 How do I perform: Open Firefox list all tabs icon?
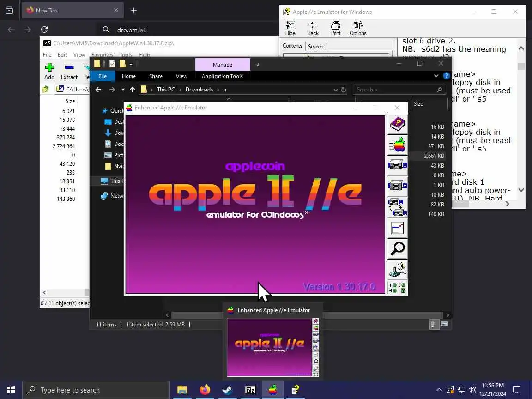tap(9, 11)
